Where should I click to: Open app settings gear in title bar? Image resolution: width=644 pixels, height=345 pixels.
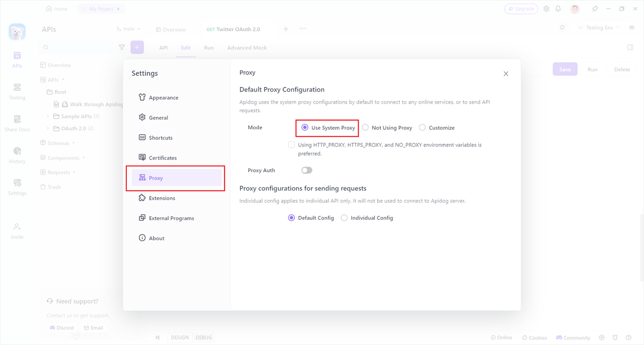click(x=546, y=9)
